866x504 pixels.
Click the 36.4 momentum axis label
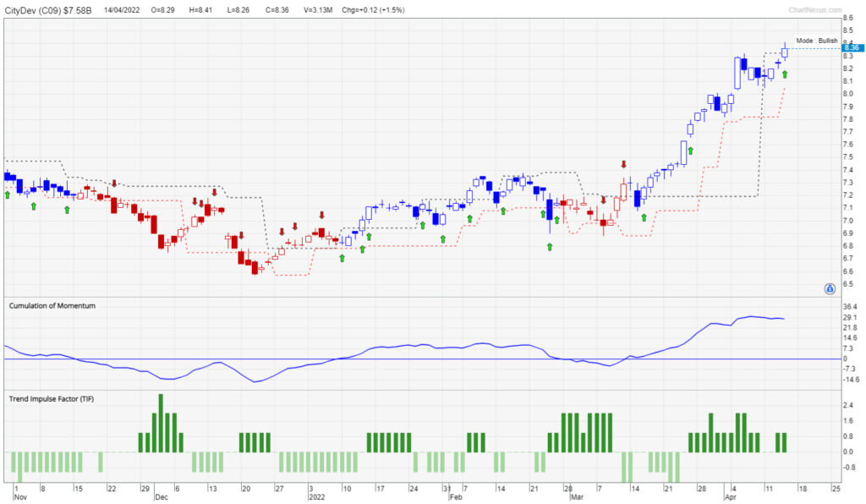pos(851,307)
